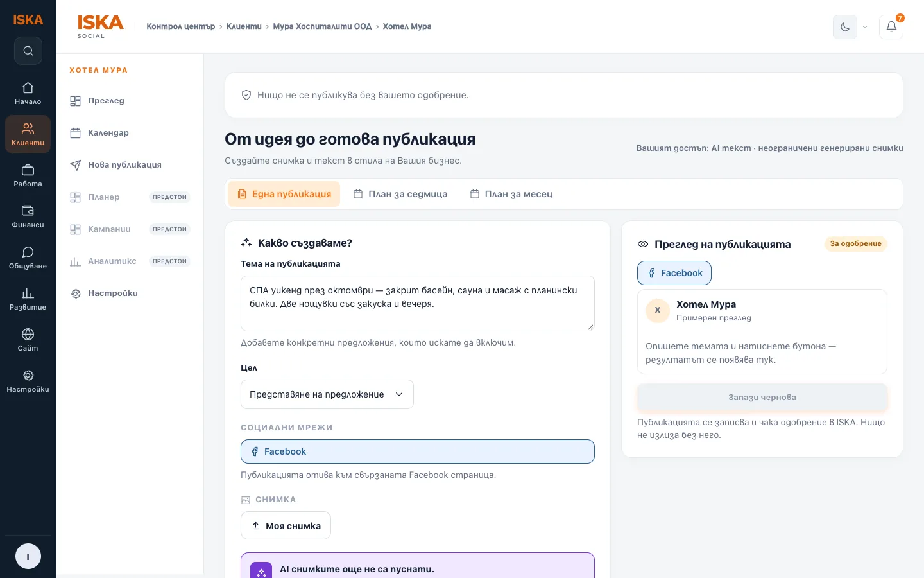Open the Цел dropdown
The width and height of the screenshot is (924, 578).
point(327,394)
